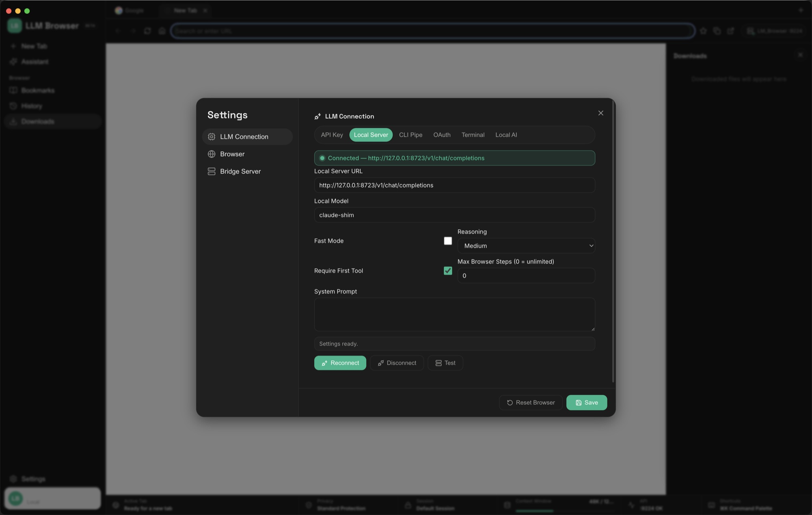Save the settings
This screenshot has width=812, height=515.
tap(586, 403)
